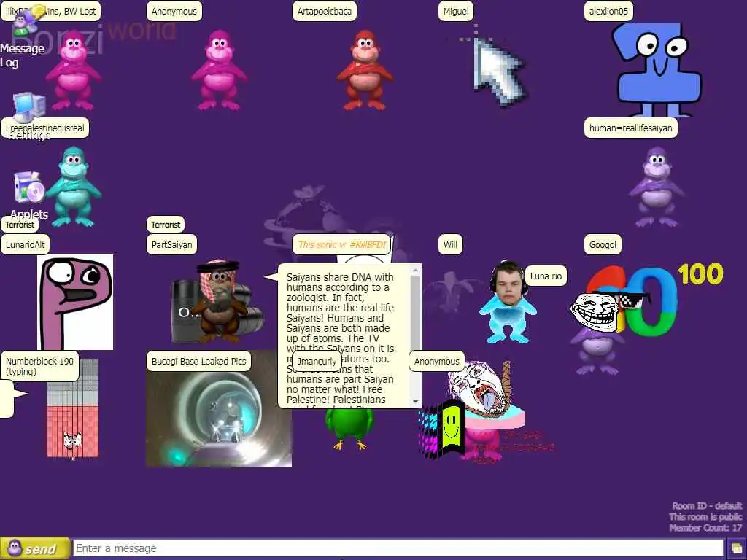Viewport: 747px width, 560px height.
Task: Click the orange '#KillBFDI' name tag
Action: tap(341, 244)
